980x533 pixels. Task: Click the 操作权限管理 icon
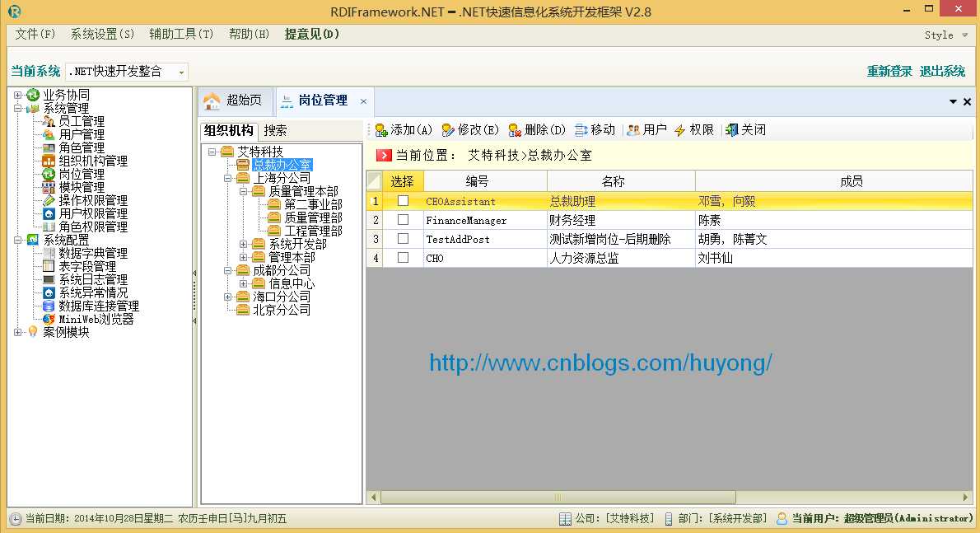(x=49, y=200)
